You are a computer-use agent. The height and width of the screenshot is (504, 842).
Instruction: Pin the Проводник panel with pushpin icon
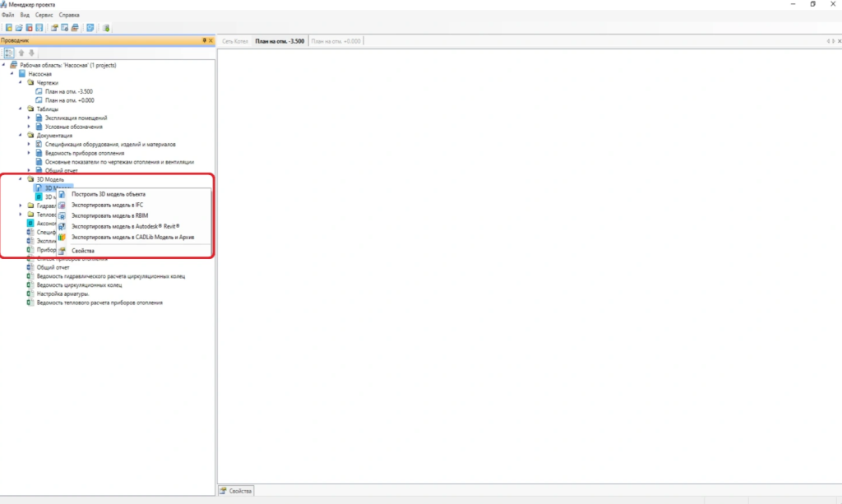[x=204, y=39]
